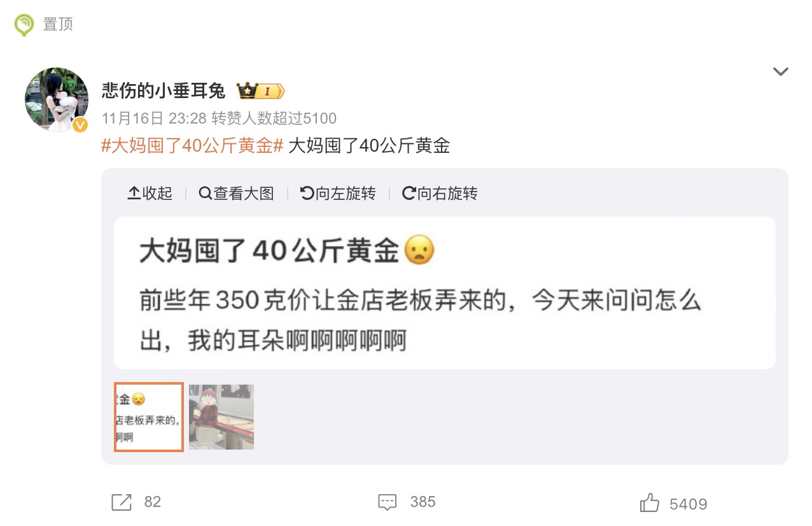Open the avatar of 悲伤的小垂耳兔
The image size is (812, 526).
coord(57,99)
